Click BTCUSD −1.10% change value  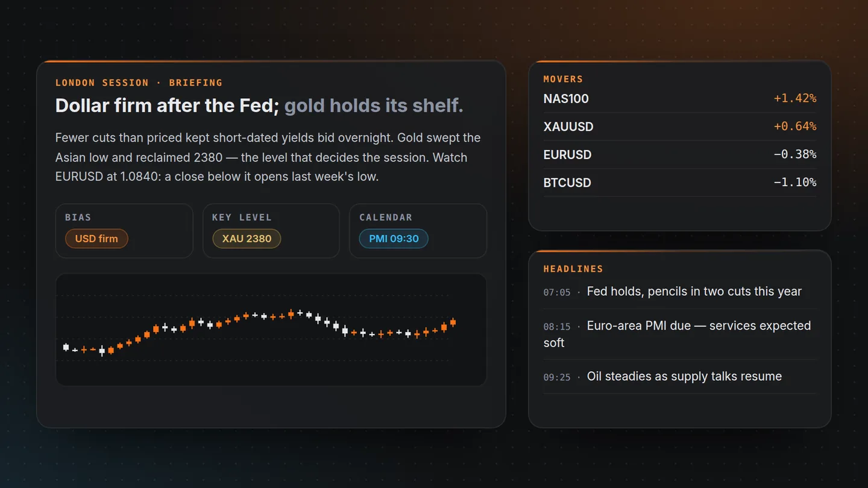click(795, 183)
